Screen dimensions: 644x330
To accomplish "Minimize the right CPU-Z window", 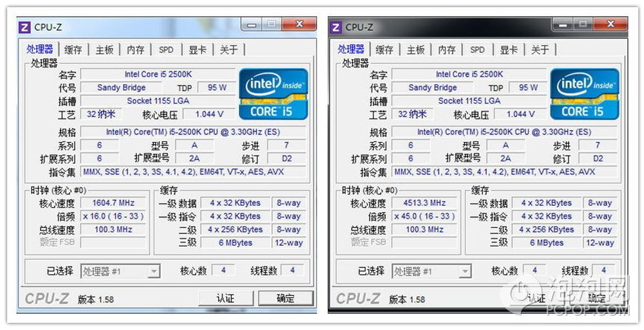I will (565, 24).
